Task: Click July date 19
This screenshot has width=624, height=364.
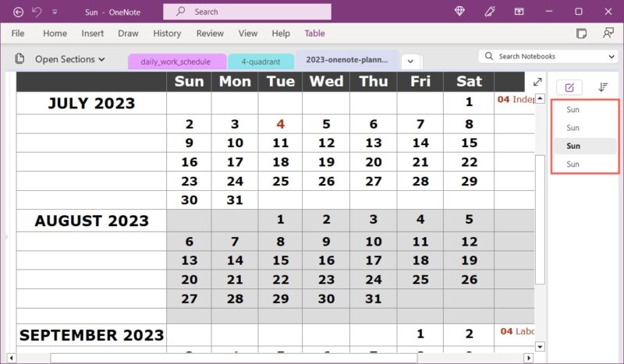Action: [x=326, y=162]
